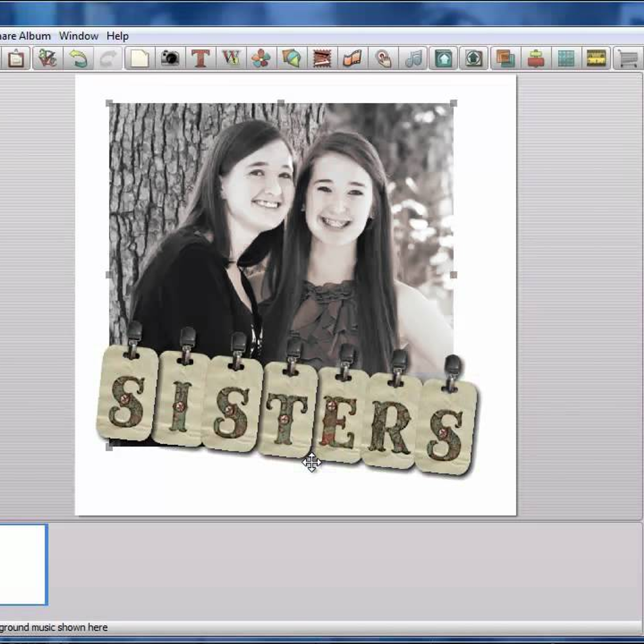Click the red postage stamp icon

(x=322, y=58)
